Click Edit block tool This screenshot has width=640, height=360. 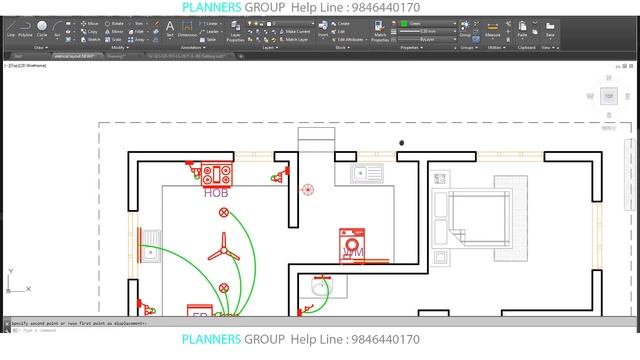(338, 31)
